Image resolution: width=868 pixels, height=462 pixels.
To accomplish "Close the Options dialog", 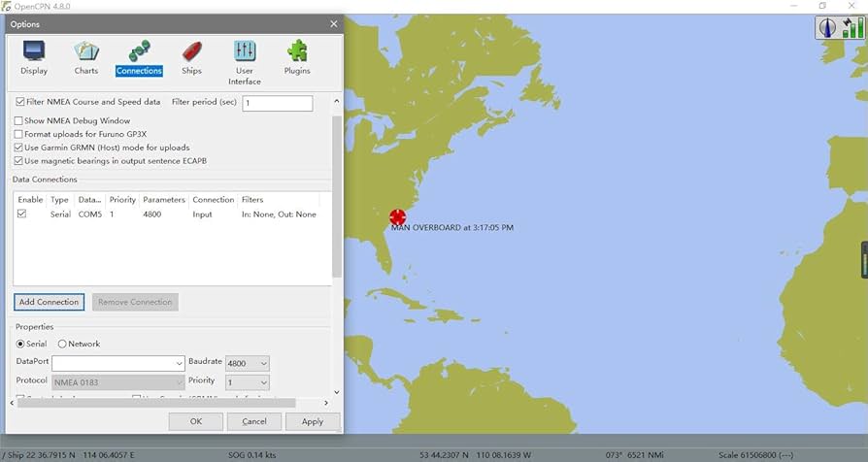I will [x=333, y=24].
